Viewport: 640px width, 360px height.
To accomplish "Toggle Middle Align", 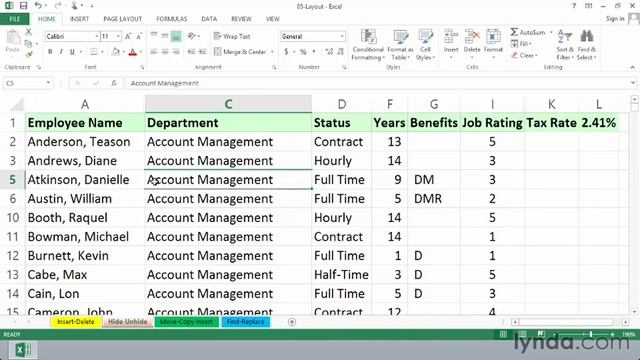I will [x=165, y=36].
